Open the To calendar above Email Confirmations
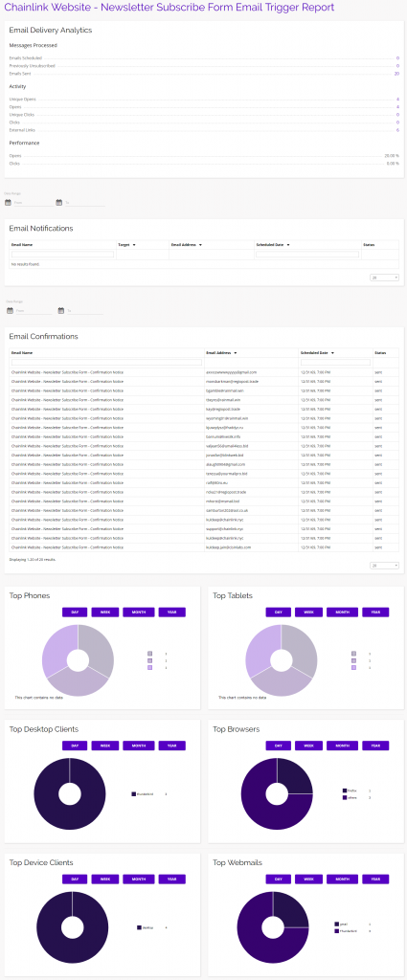This screenshot has height=980, width=407. [x=60, y=311]
